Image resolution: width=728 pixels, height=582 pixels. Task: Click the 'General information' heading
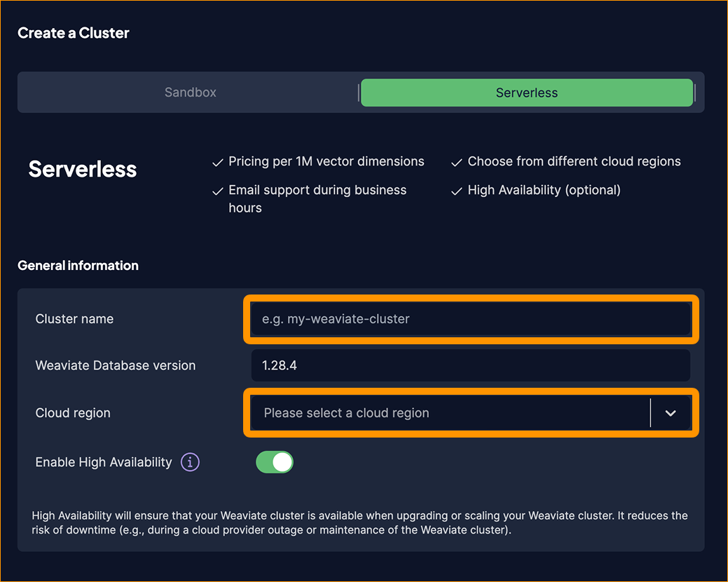[x=78, y=265]
